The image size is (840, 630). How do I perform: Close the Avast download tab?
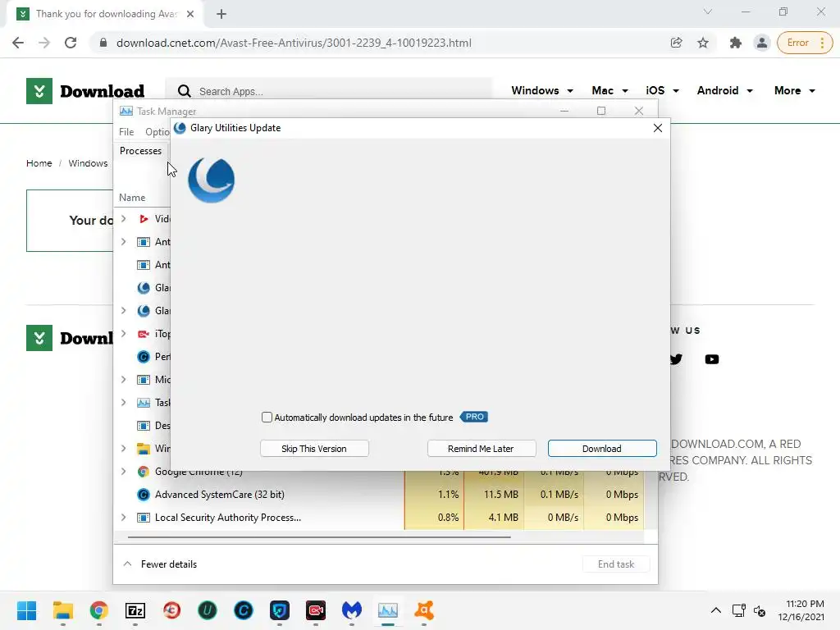pos(190,14)
